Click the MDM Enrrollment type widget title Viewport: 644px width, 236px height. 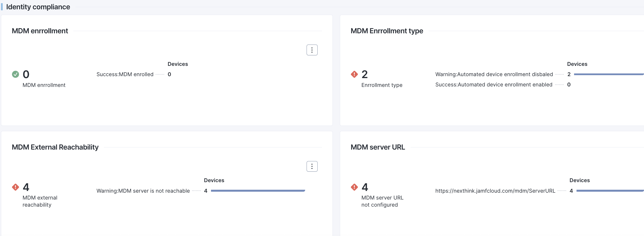click(387, 31)
